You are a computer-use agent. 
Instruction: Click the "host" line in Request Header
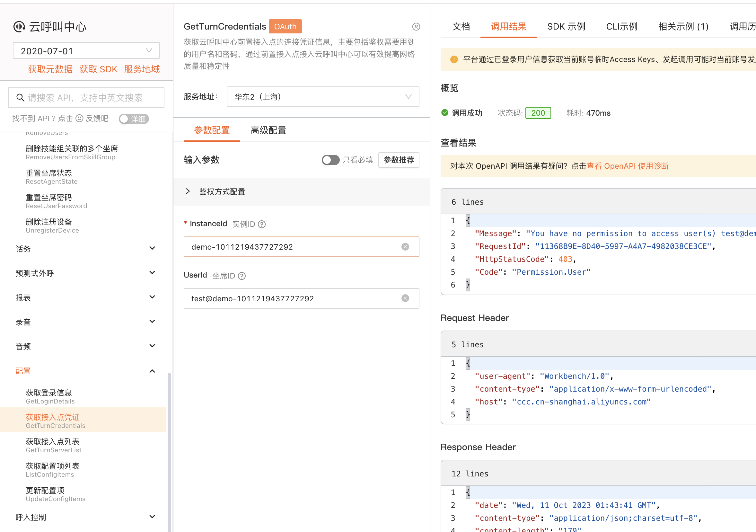coord(563,402)
